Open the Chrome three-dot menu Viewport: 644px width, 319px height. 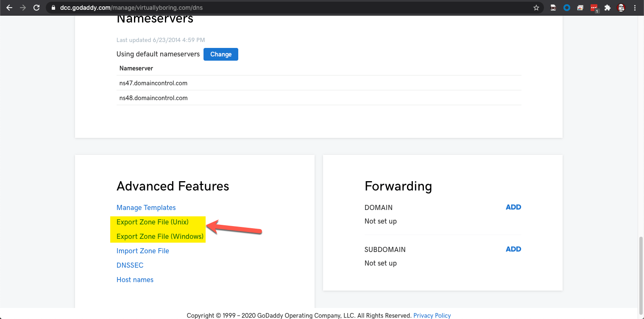point(634,7)
